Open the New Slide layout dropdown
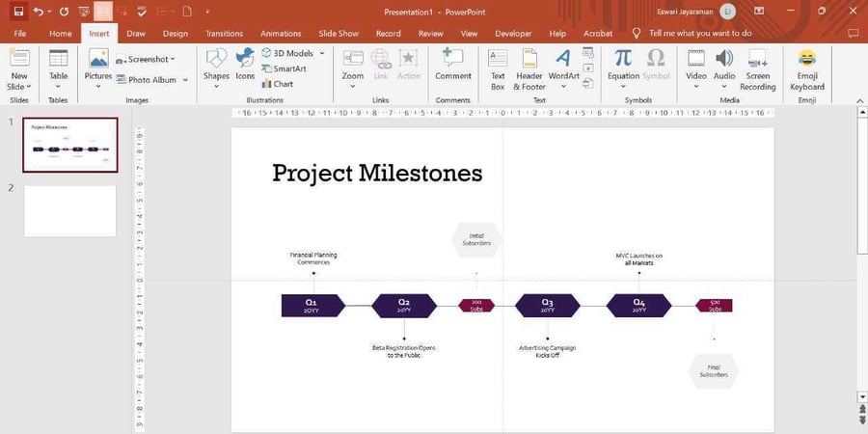868x434 pixels. [x=29, y=87]
